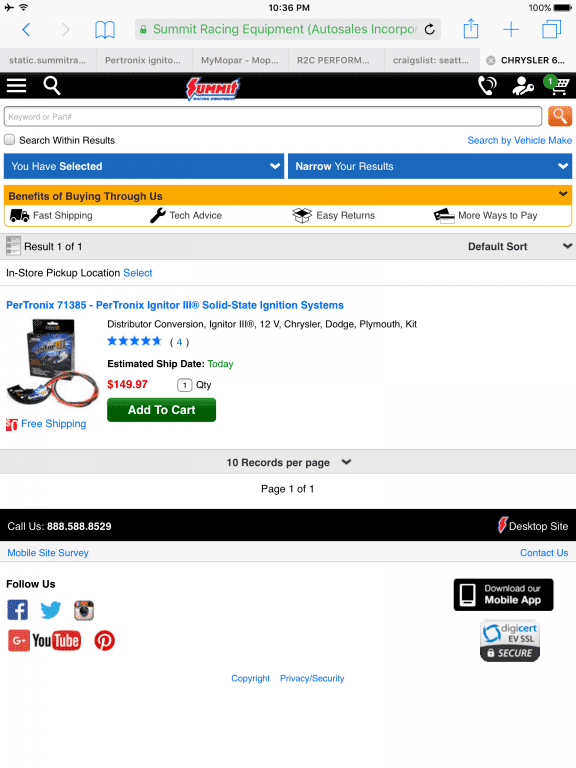Expand the You Have Selected dropdown
The height and width of the screenshot is (768, 576).
[x=144, y=166]
